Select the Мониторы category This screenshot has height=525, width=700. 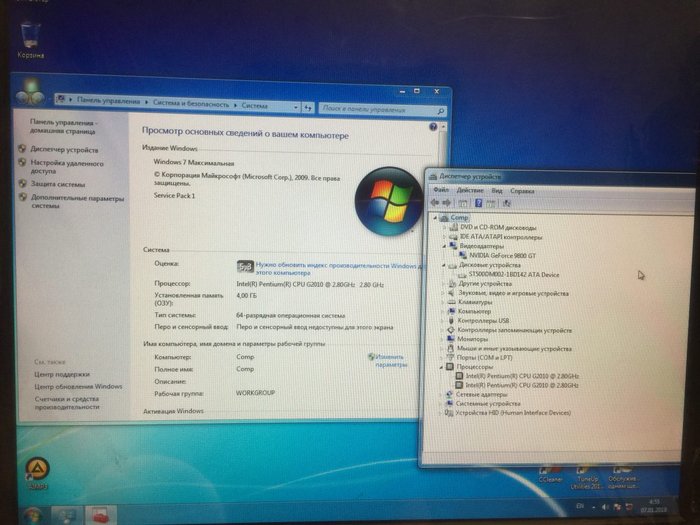pyautogui.click(x=472, y=339)
